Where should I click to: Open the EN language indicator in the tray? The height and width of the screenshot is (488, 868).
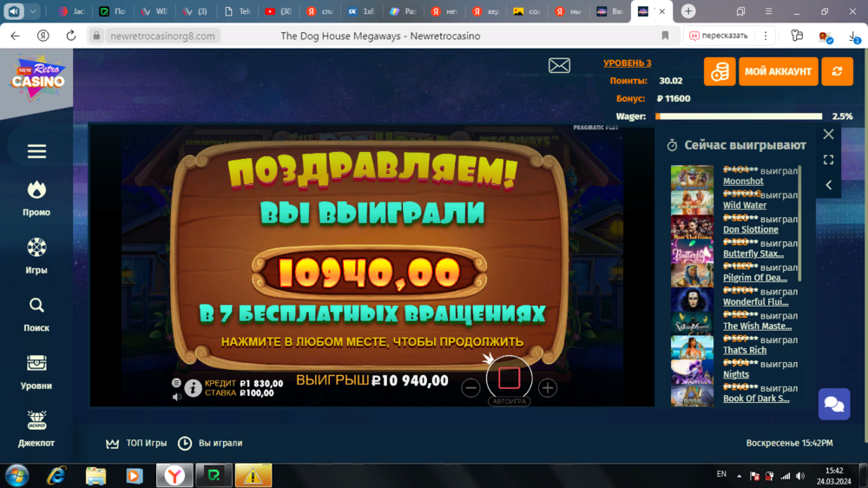tap(721, 474)
